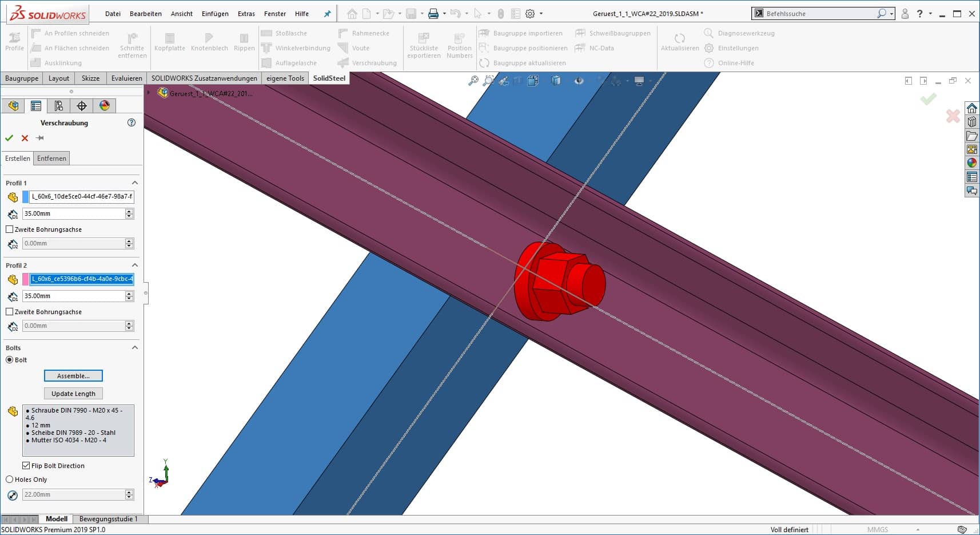This screenshot has height=535, width=980.
Task: Switch to the Entfernen tab
Action: (x=51, y=158)
